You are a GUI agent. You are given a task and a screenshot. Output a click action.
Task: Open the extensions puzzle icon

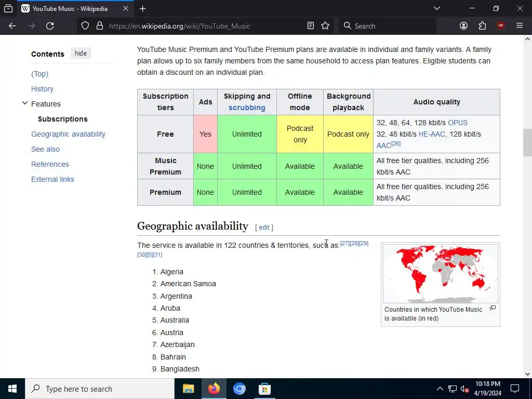coord(482,26)
